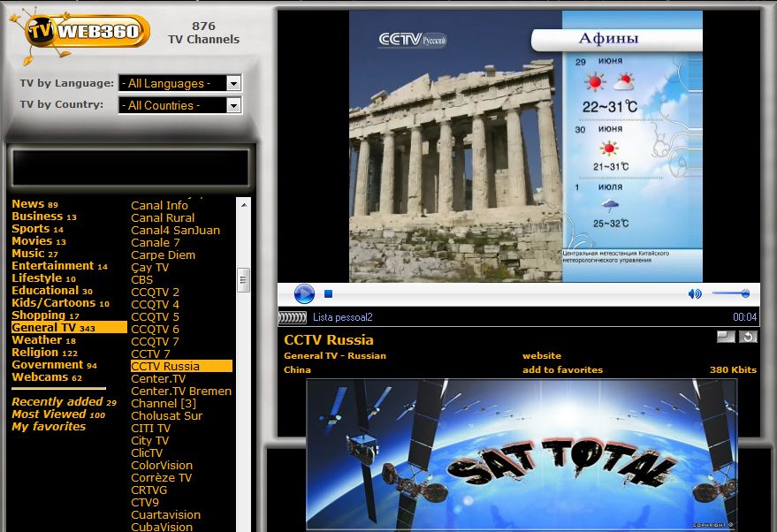Open the Weather category
The image size is (777, 532).
(43, 340)
